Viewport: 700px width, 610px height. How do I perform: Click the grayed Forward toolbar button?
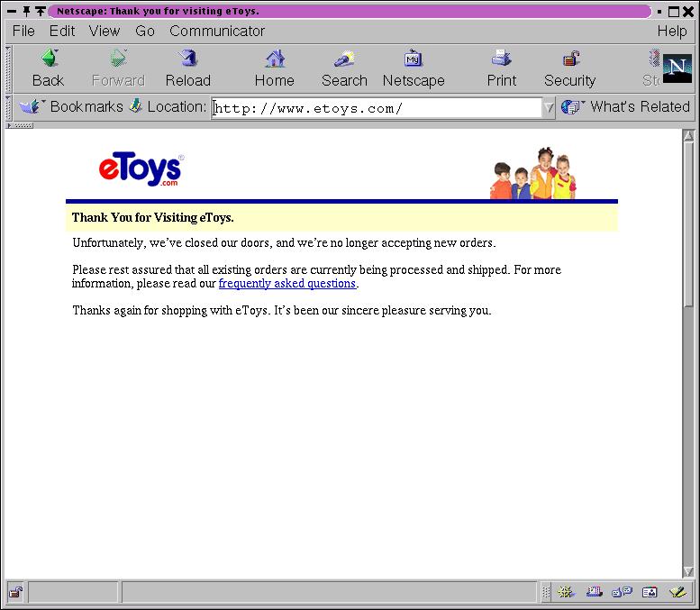[x=118, y=68]
